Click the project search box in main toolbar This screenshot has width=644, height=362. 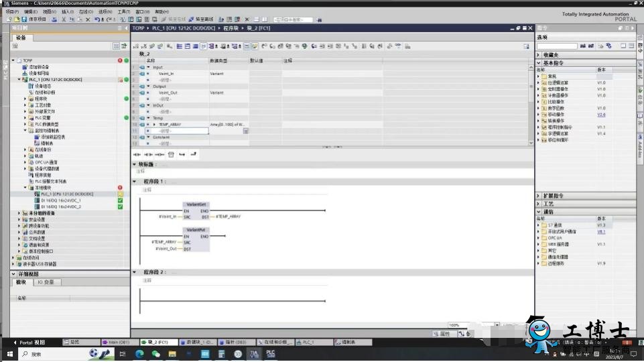293,19
